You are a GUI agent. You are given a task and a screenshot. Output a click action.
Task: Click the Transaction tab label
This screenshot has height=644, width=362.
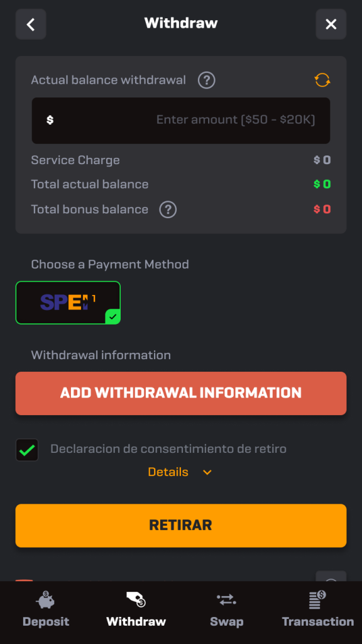tap(317, 622)
